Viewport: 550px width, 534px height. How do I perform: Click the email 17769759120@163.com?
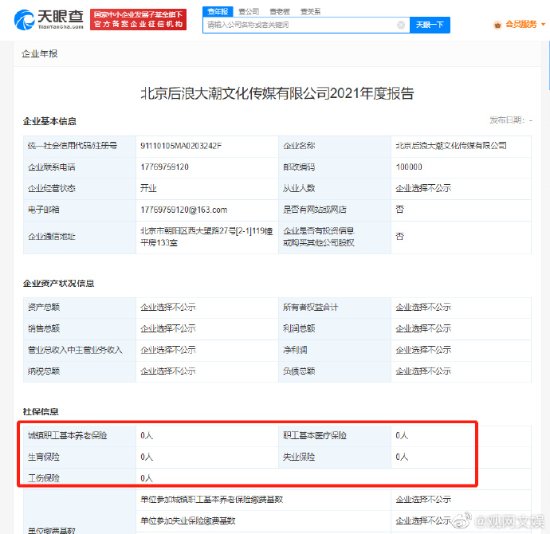(184, 210)
